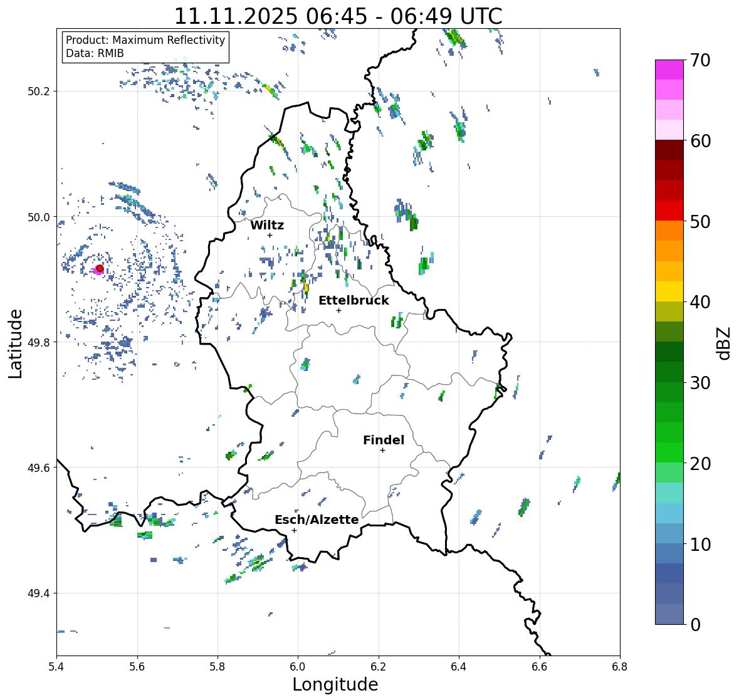Viewport: 739px width, 700px height.
Task: Click the longitude tick 5.4
Action: (56, 667)
